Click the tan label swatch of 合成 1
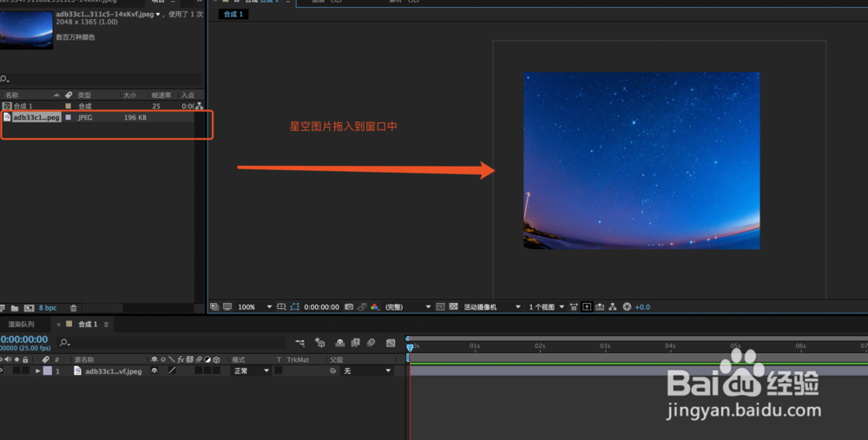868x440 pixels. coord(68,106)
